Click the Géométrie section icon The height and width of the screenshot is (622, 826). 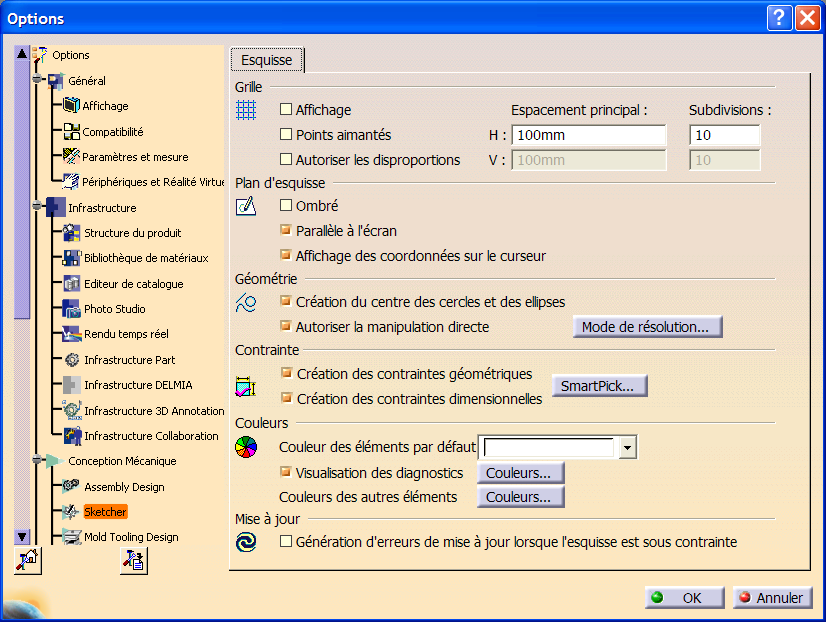tap(245, 302)
